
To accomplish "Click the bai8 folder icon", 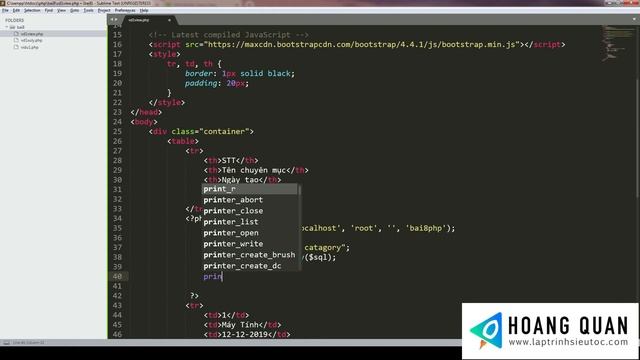I will point(12,27).
